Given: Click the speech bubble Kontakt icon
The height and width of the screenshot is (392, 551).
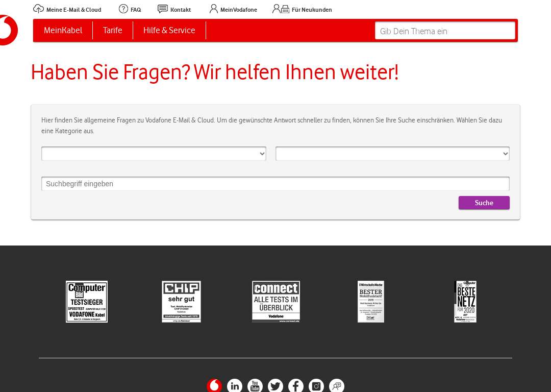Looking at the screenshot, I should [x=162, y=9].
